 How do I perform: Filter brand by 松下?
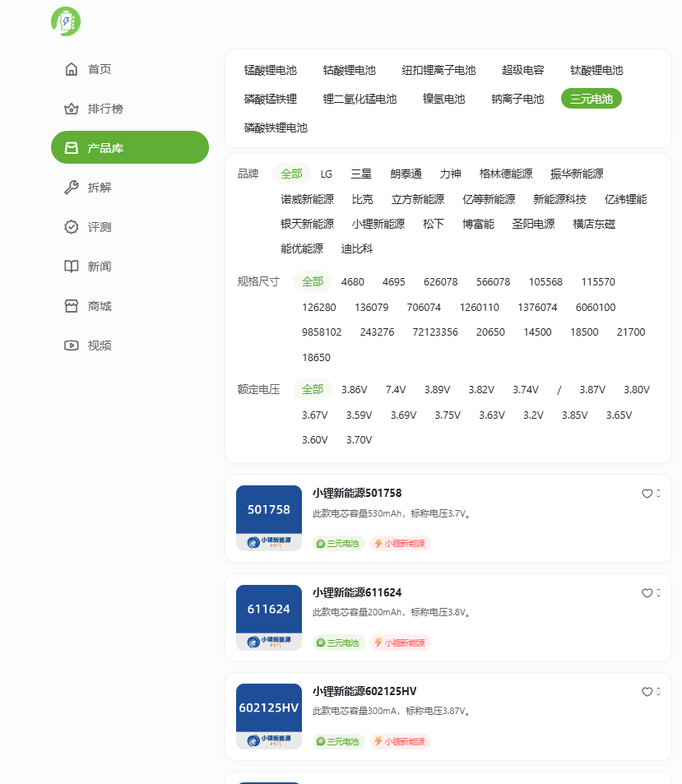point(434,224)
